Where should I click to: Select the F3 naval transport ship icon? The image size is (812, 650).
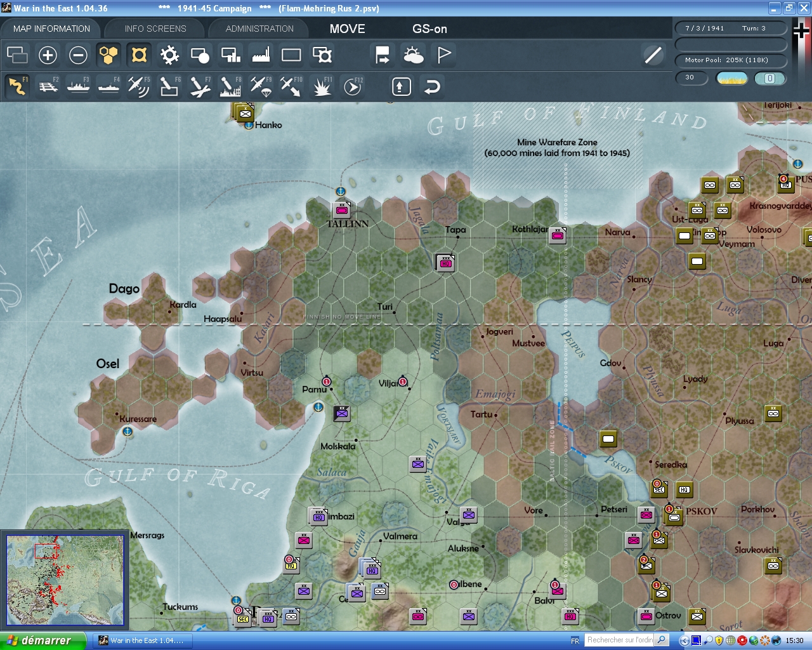(78, 86)
